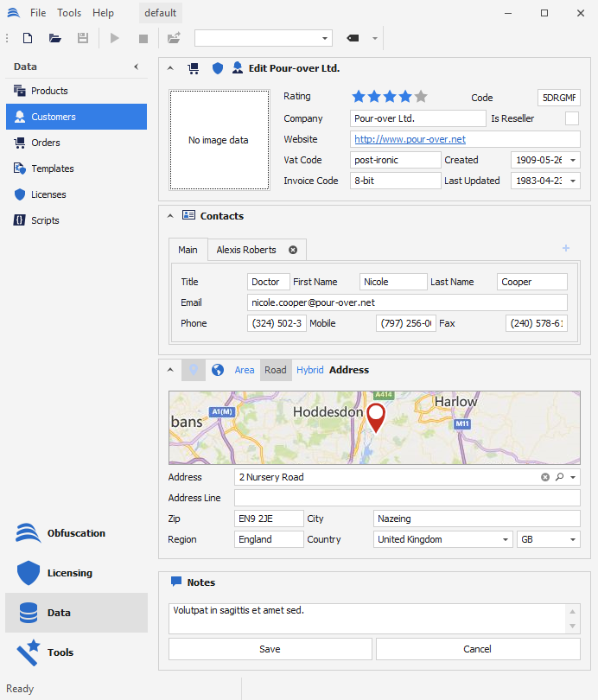This screenshot has height=700, width=598.
Task: Add a new contact with plus icon
Action: [566, 249]
